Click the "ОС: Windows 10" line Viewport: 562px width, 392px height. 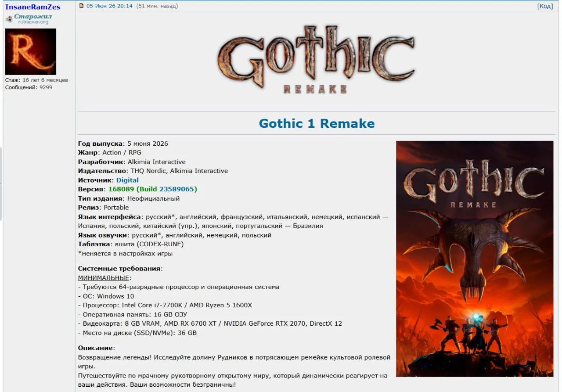[106, 296]
